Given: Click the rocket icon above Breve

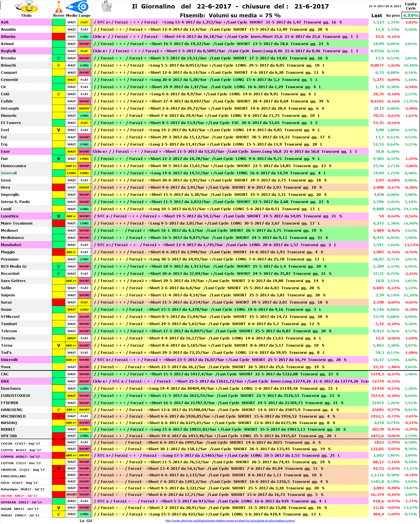Looking at the screenshot, I should (x=58, y=7).
